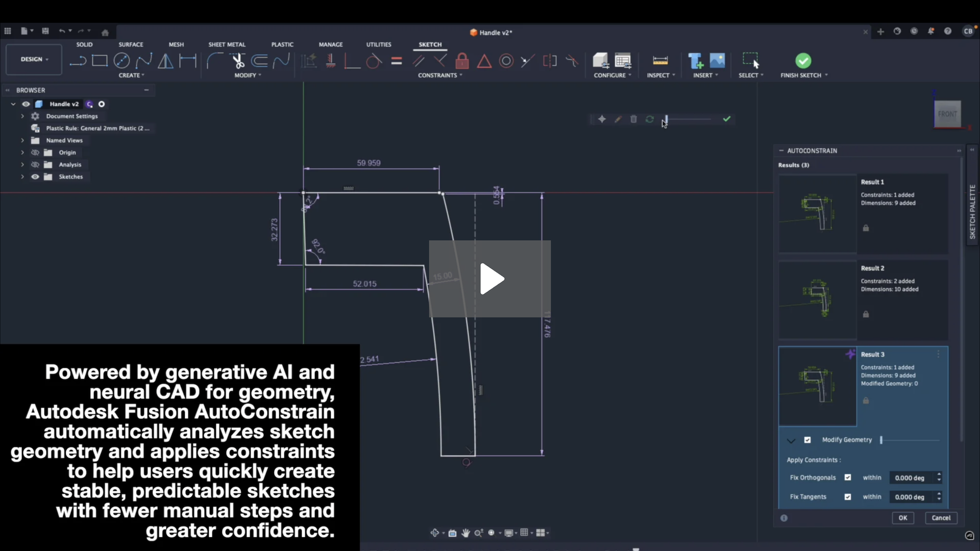Apply the Concentric constraint

tap(506, 61)
